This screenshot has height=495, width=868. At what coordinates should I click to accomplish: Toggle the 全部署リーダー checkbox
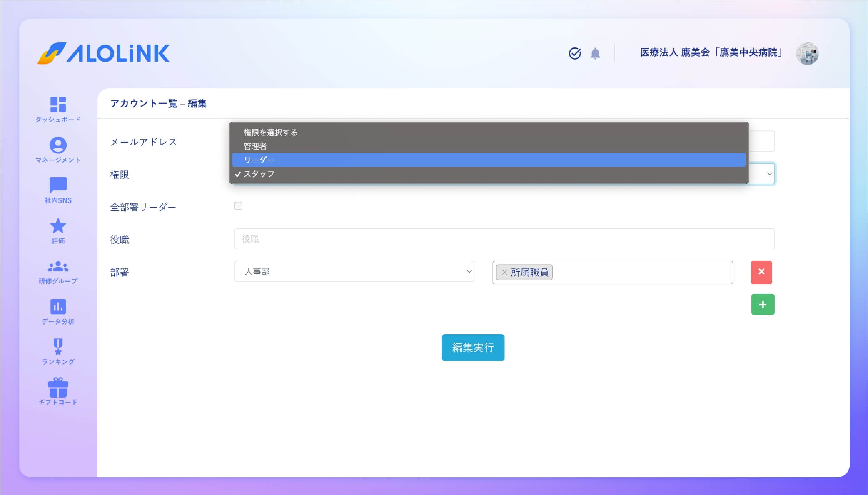point(238,206)
